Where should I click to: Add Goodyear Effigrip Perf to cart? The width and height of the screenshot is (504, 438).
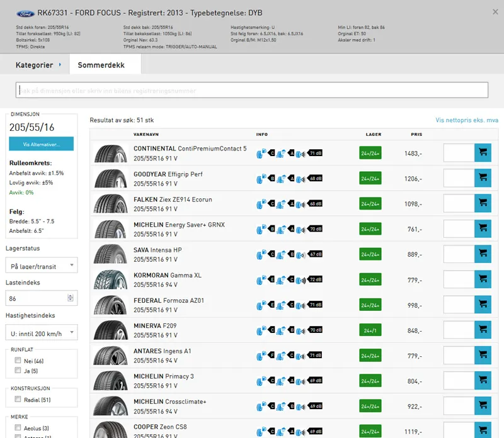click(x=483, y=178)
